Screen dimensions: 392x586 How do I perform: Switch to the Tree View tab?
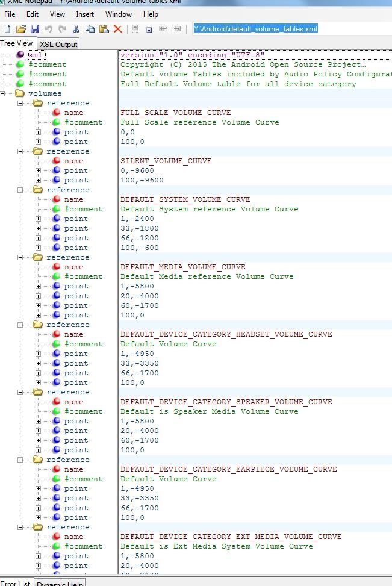(x=17, y=43)
